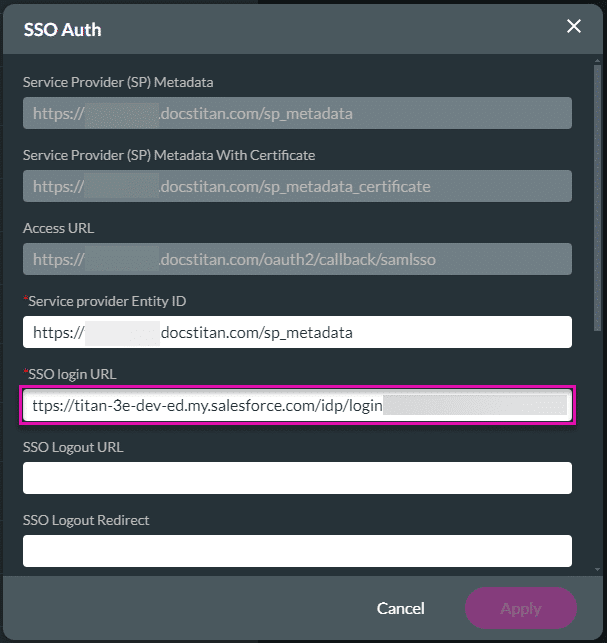Viewport: 607px width, 643px height.
Task: Focus the SSO login URL field
Action: click(297, 406)
